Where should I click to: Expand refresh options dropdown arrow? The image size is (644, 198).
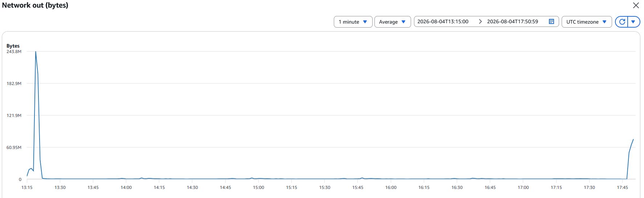[633, 22]
